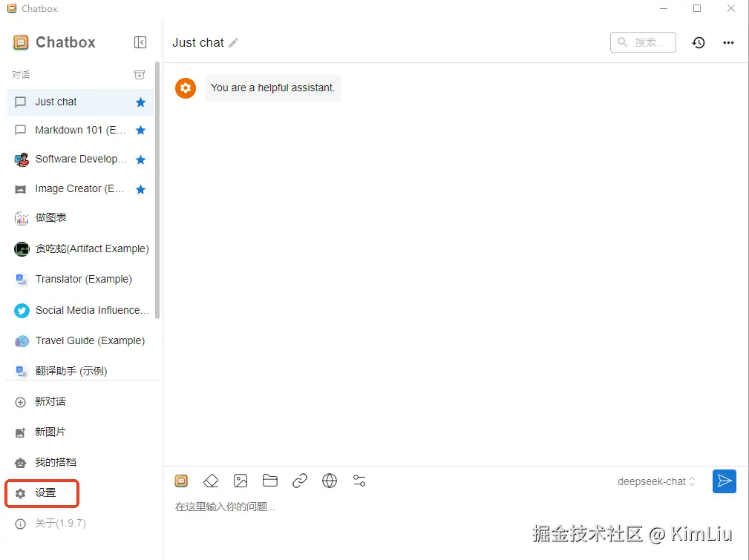Image resolution: width=749 pixels, height=560 pixels.
Task: Click the chat bubble icon of Markdown 101
Action: [x=21, y=130]
